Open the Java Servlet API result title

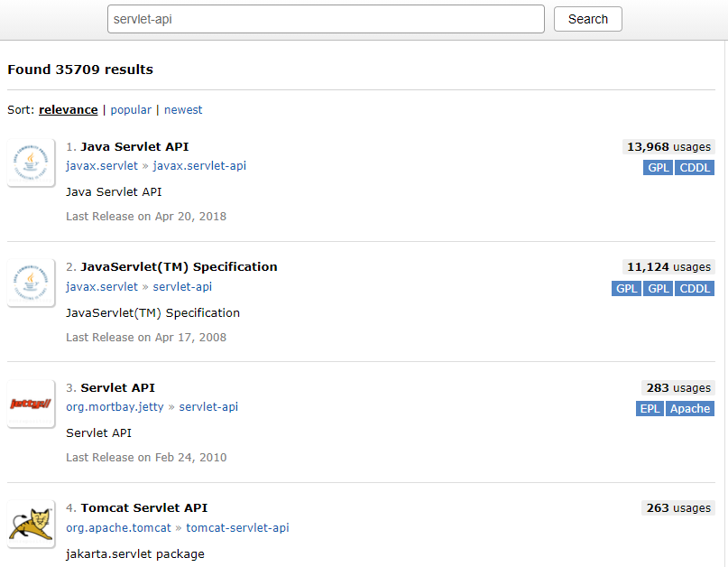click(x=134, y=146)
